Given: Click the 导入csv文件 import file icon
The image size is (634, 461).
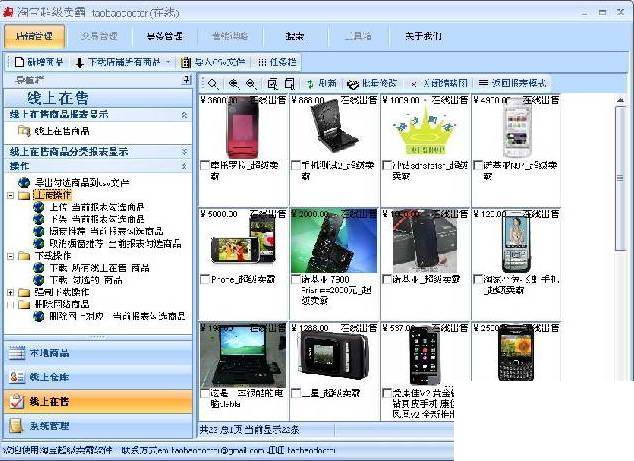Looking at the screenshot, I should click(x=186, y=62).
